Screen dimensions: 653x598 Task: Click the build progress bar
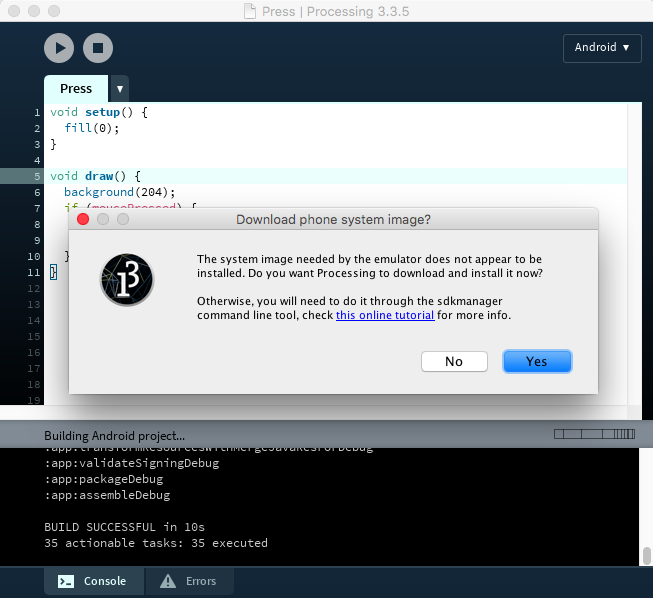point(594,434)
